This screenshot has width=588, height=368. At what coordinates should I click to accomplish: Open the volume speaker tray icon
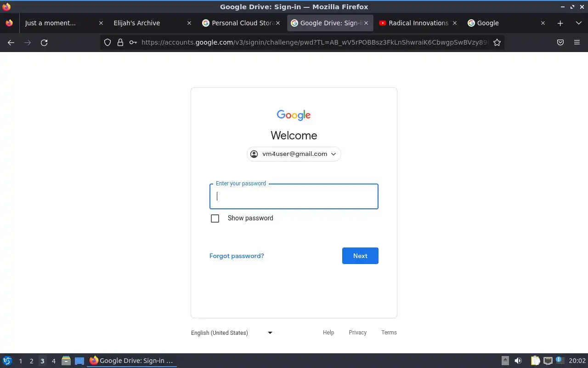tap(518, 361)
